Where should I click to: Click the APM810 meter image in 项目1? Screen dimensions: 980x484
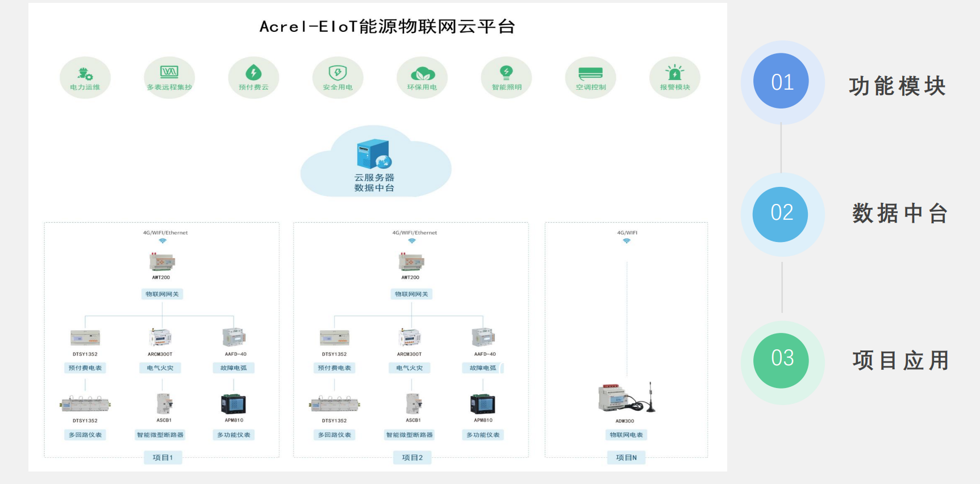(x=233, y=404)
